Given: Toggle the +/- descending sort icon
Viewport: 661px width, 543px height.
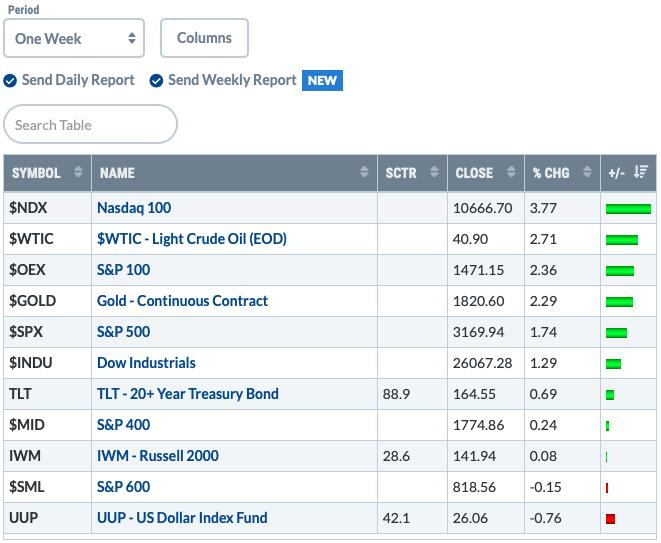Looking at the screenshot, I should tap(640, 172).
